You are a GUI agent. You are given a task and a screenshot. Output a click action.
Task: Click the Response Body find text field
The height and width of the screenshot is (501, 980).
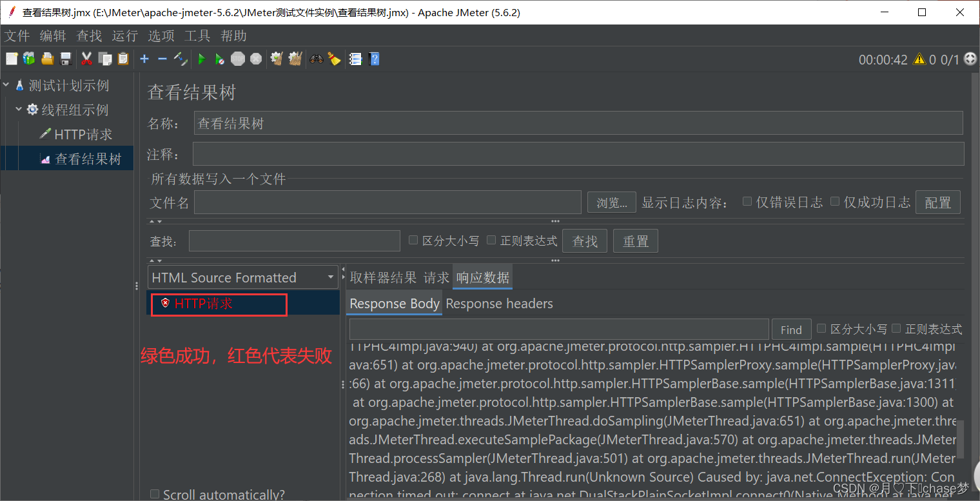click(x=559, y=329)
